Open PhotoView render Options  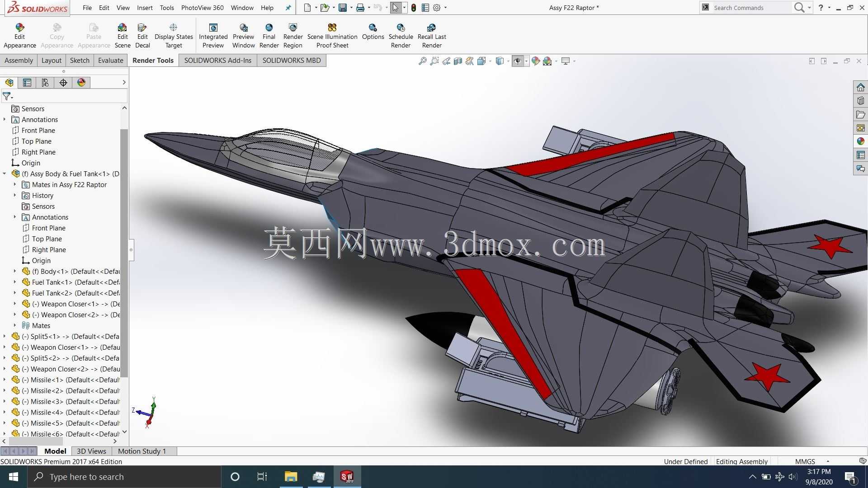click(373, 32)
